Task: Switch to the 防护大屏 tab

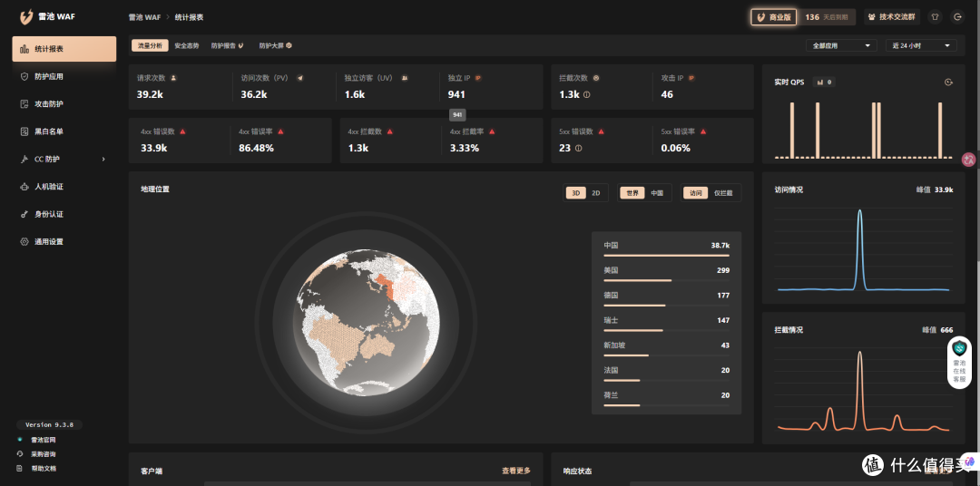Action: 276,45
